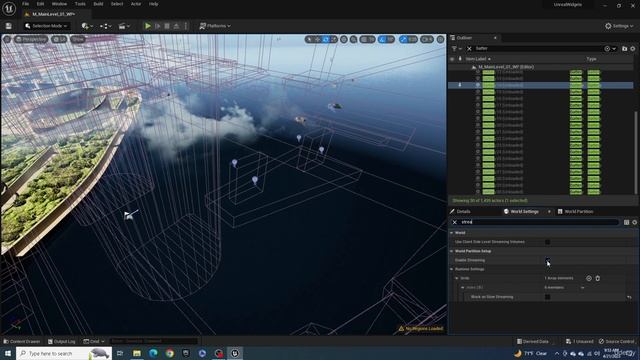
Task: Click the surface snapping icon
Action: pos(353,39)
